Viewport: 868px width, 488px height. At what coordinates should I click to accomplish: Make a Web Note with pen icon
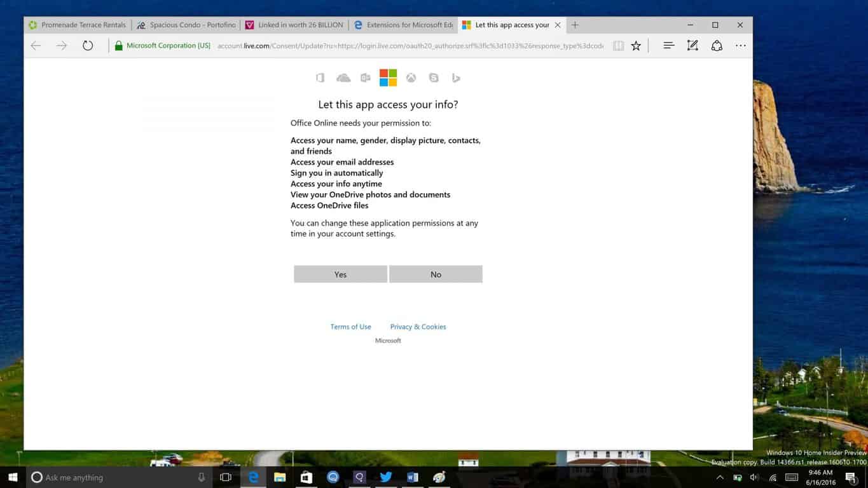click(692, 46)
